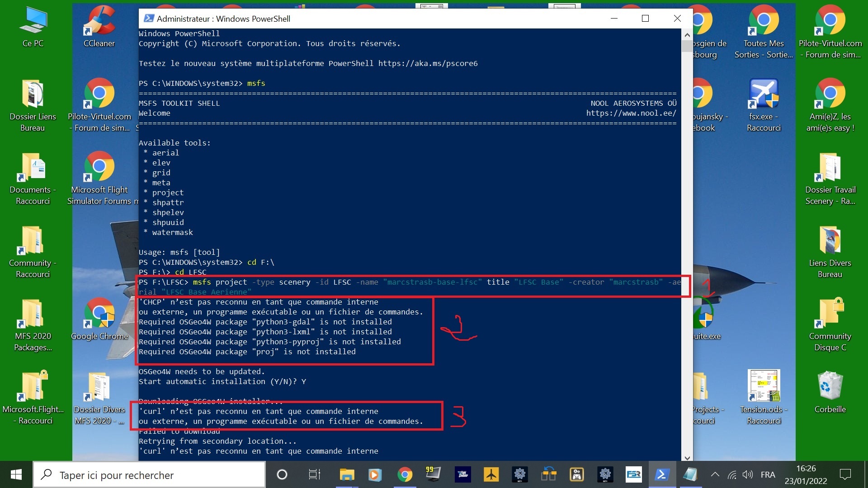This screenshot has width=868, height=488.
Task: Open the FRA language input selector
Action: click(x=768, y=474)
